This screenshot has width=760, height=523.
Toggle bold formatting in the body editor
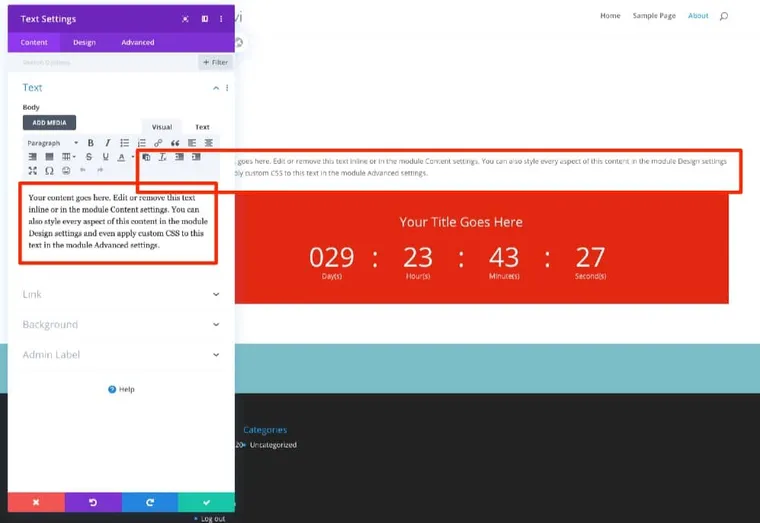[90, 143]
